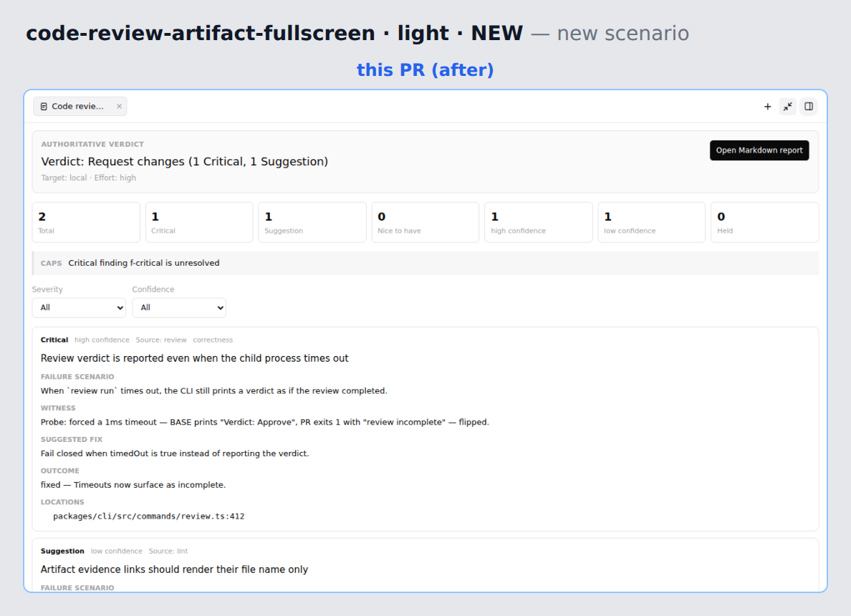This screenshot has height=616, width=851.
Task: Click the plus icon to add new tab
Action: [x=767, y=107]
